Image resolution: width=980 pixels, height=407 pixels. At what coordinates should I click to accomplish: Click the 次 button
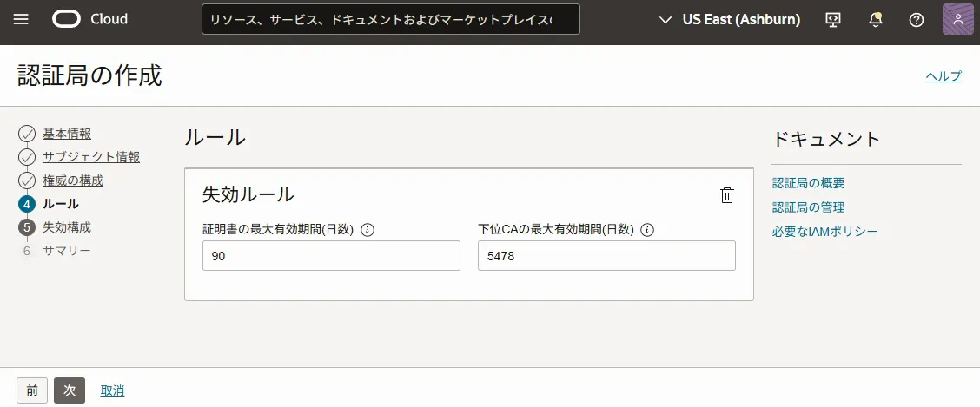click(x=70, y=391)
